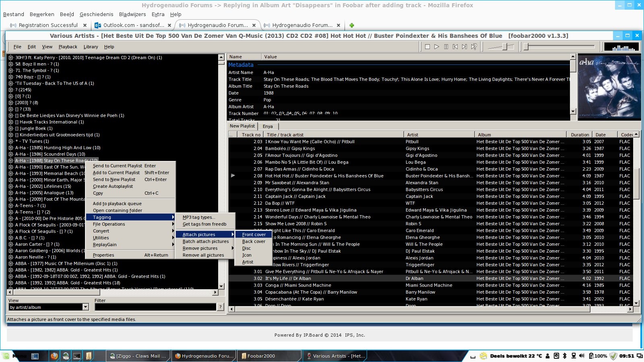The width and height of the screenshot is (644, 362).
Task: Click the spectrum visualization display
Action: coord(621,47)
